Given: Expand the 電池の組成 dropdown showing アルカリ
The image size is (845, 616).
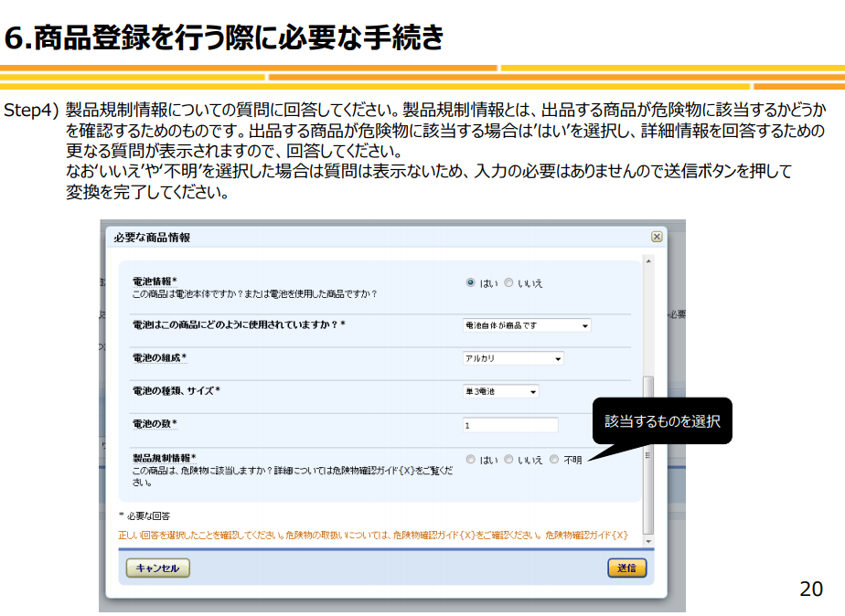Looking at the screenshot, I should 513,359.
